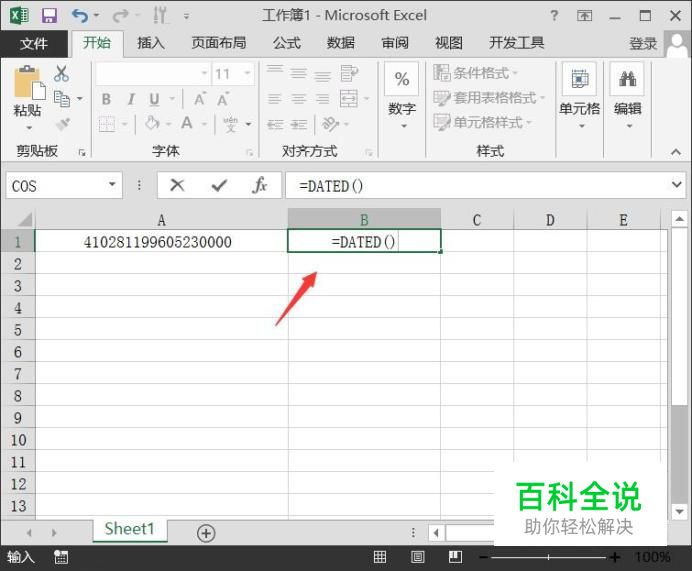The image size is (692, 571).
Task: Switch to Page Layout view icon
Action: pyautogui.click(x=417, y=557)
